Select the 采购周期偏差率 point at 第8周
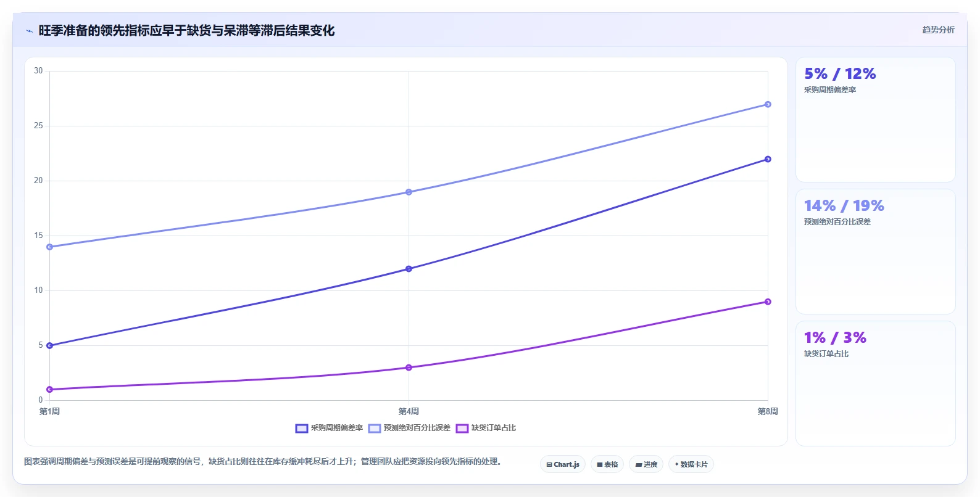The width and height of the screenshot is (980, 497). point(768,159)
